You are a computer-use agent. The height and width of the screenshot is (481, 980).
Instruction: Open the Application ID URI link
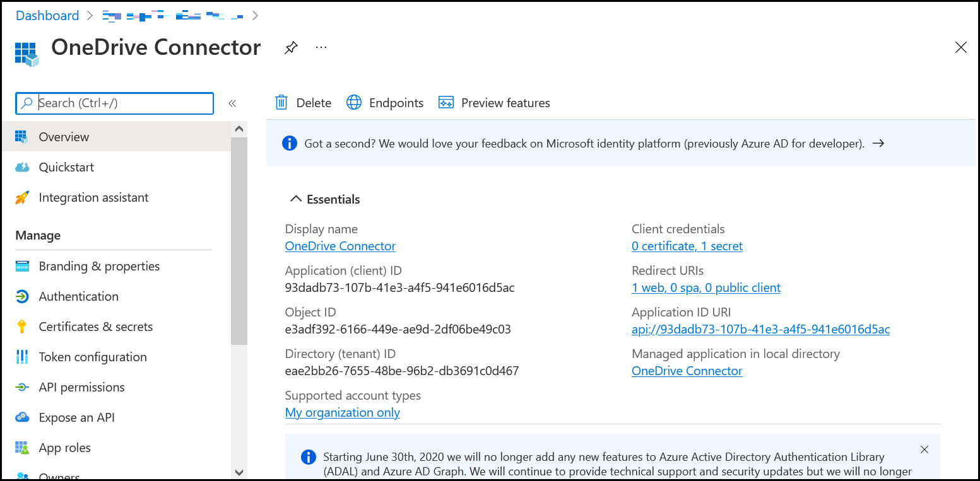click(x=760, y=329)
